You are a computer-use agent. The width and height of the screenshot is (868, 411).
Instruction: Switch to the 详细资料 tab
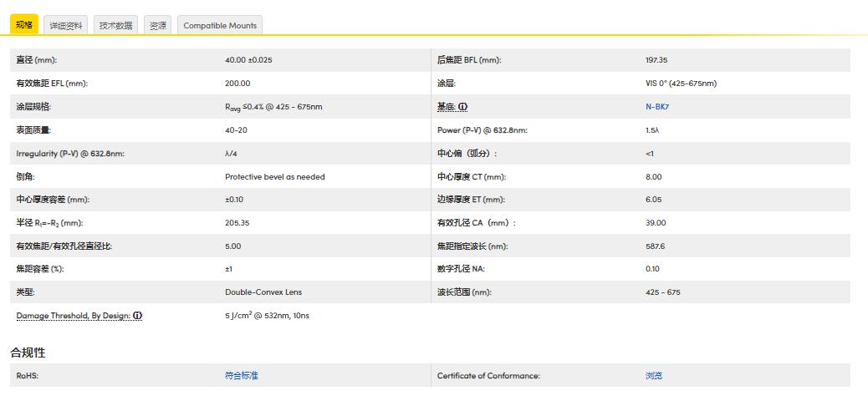[66, 26]
